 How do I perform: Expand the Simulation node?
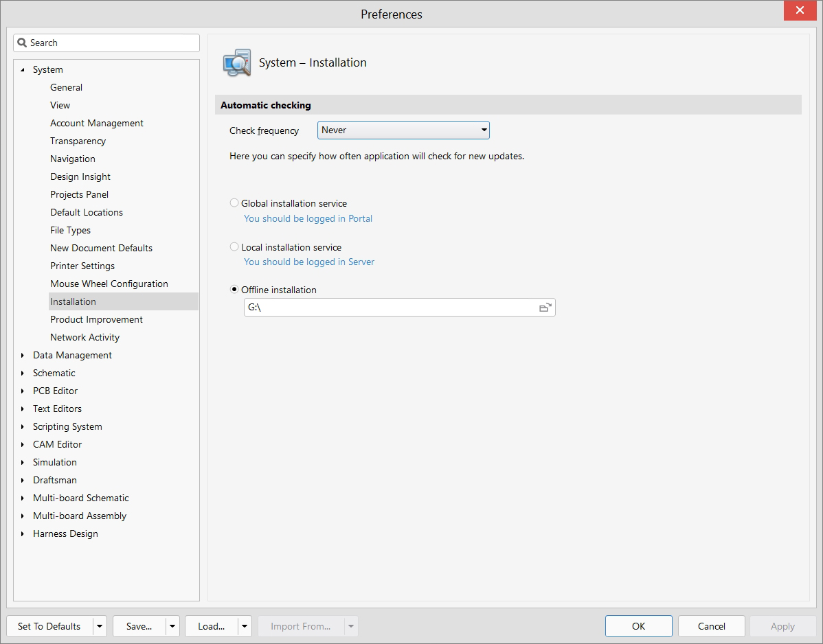[x=22, y=462]
